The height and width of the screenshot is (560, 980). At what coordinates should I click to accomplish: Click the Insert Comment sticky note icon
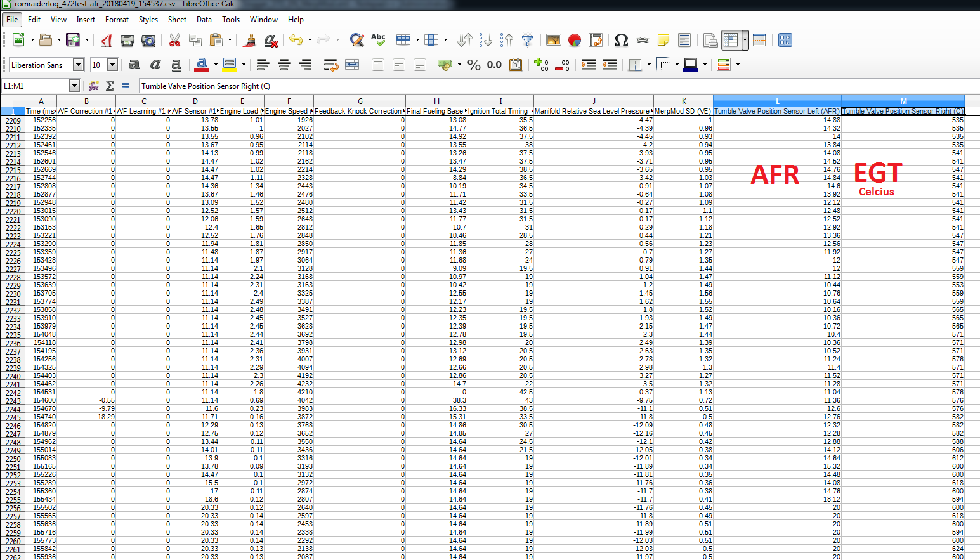663,41
